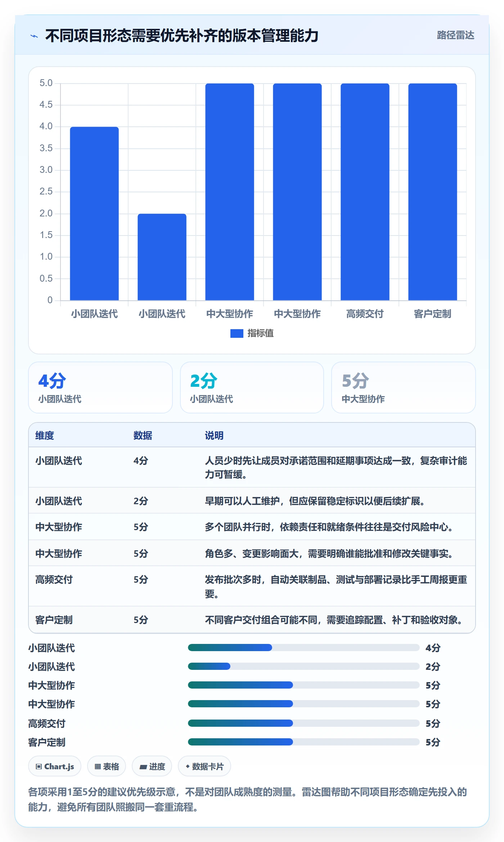Viewport: 504px width, 842px height.
Task: Click the 小团队迭代 progress bar showing 2分
Action: click(x=304, y=666)
